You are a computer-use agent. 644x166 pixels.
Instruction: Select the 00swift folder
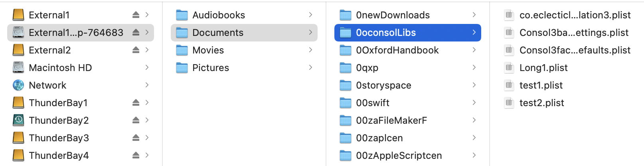coord(408,103)
